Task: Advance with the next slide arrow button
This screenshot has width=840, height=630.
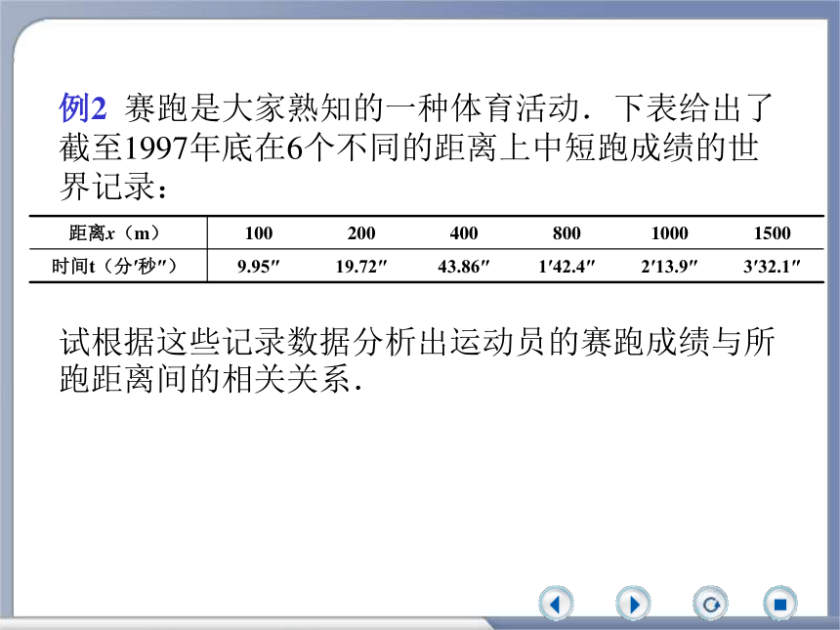Action: pyautogui.click(x=633, y=604)
